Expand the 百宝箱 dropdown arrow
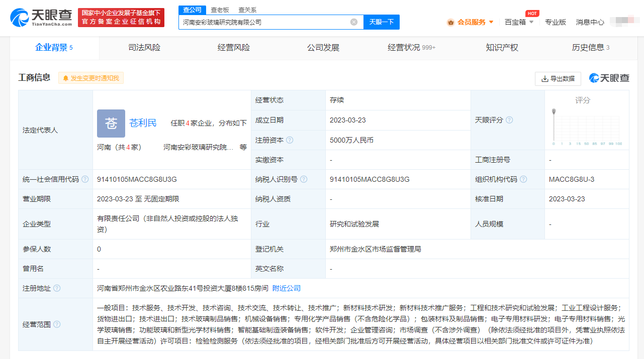The width and height of the screenshot is (644, 359). tap(531, 22)
